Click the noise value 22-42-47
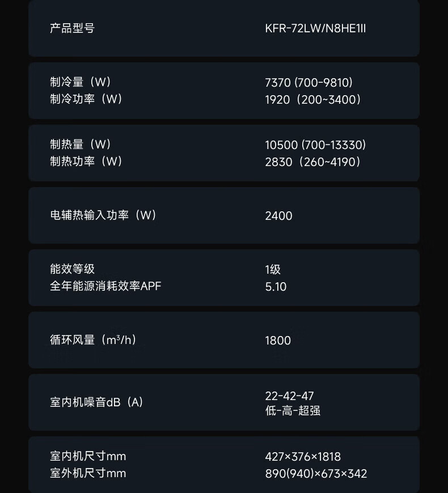 pyautogui.click(x=289, y=396)
